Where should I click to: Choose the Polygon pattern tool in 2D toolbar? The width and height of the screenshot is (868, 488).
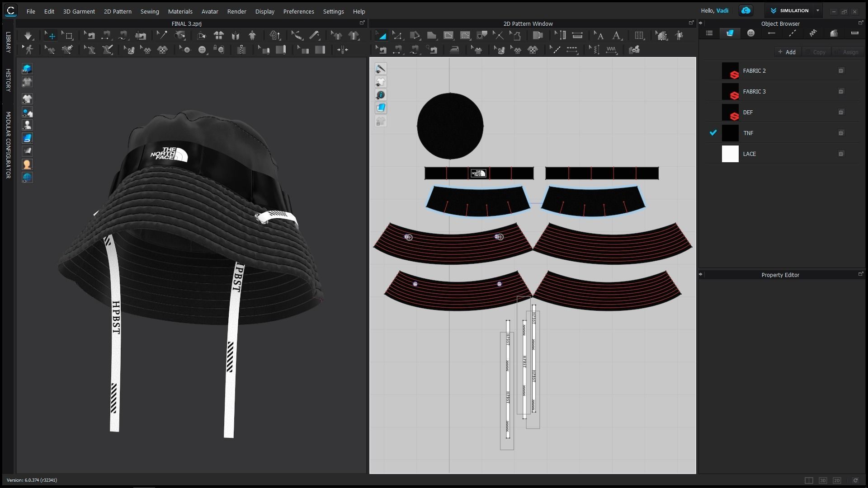coord(415,35)
